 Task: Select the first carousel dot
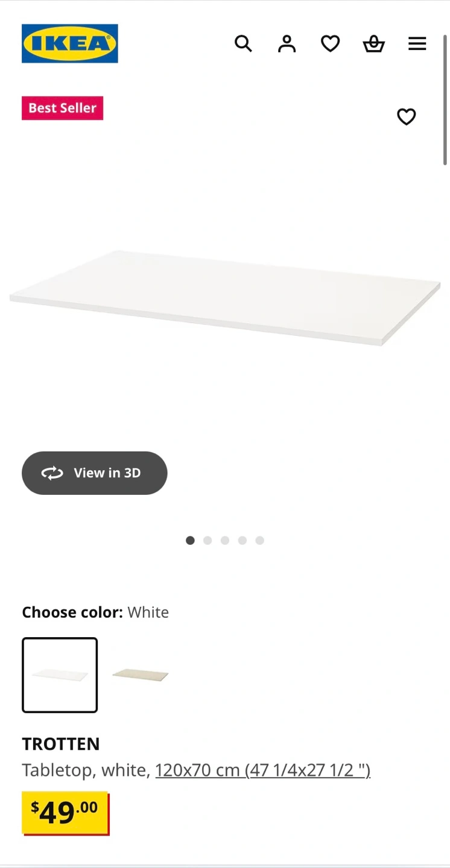tap(190, 541)
